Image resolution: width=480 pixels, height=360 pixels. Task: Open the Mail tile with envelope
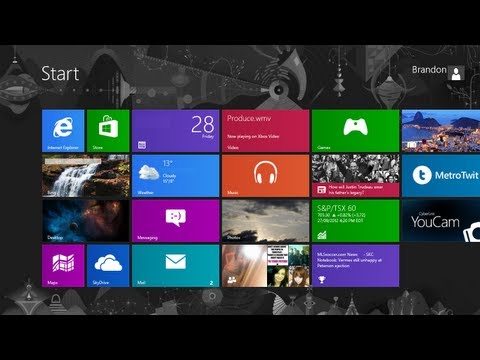(176, 266)
